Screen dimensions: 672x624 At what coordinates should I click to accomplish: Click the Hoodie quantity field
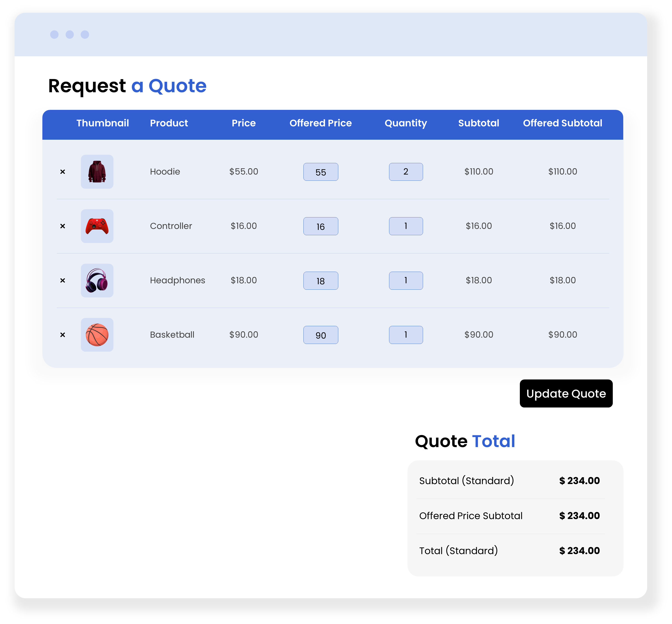point(405,172)
